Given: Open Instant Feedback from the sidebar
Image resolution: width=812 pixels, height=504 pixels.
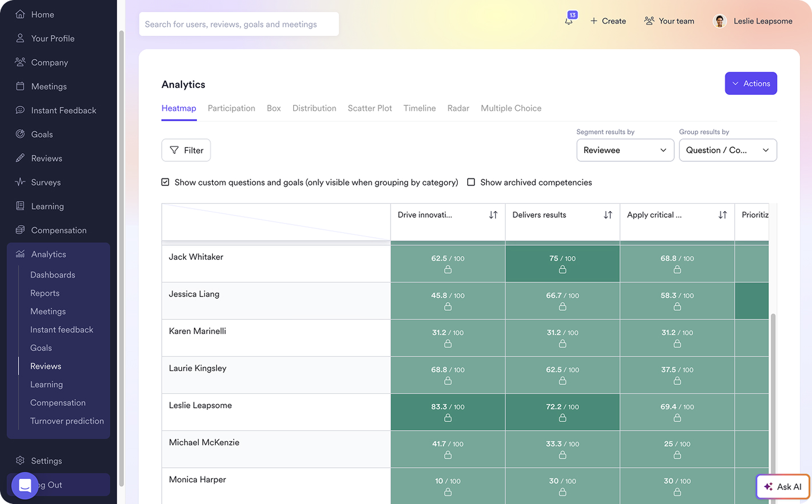Looking at the screenshot, I should [20, 110].
